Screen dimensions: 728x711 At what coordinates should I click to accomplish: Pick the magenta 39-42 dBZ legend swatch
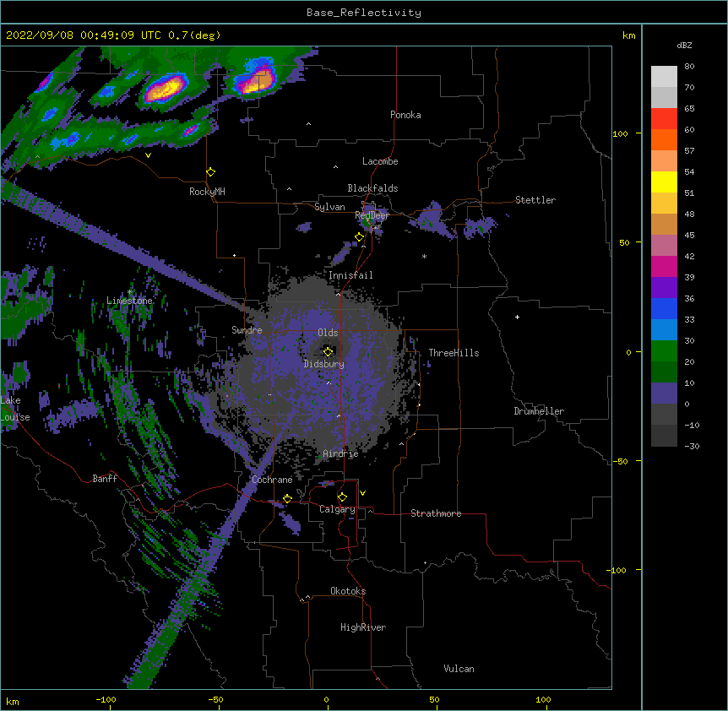(664, 266)
